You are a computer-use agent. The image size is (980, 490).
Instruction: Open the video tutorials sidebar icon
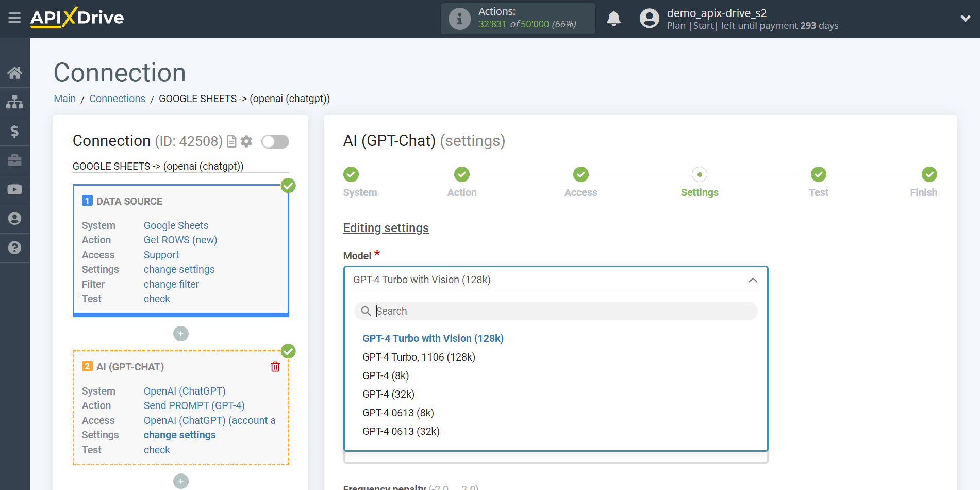click(14, 189)
